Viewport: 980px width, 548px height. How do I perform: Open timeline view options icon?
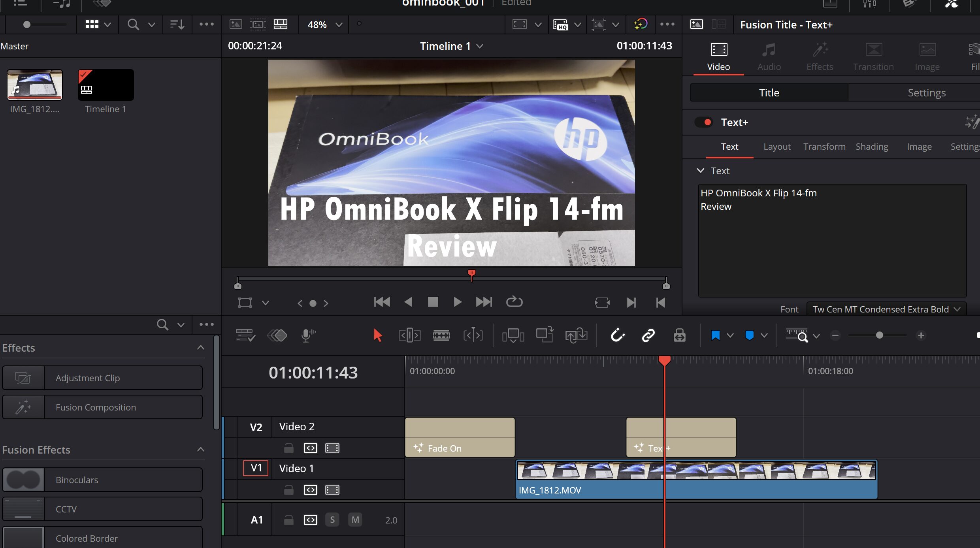(245, 335)
